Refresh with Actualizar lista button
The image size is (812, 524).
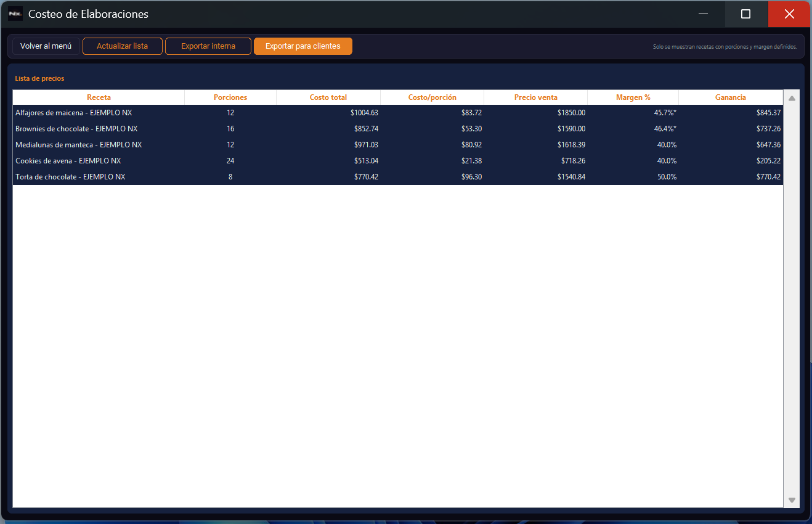pos(123,46)
